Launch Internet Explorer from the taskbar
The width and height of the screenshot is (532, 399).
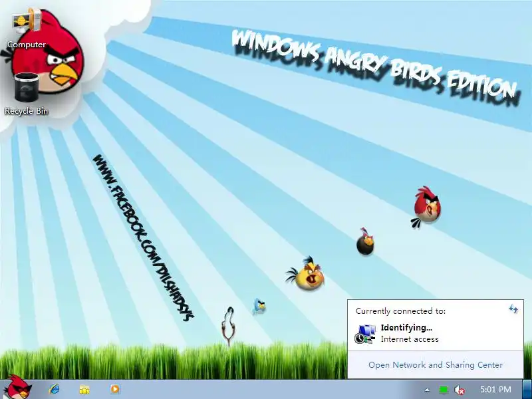[55, 389]
